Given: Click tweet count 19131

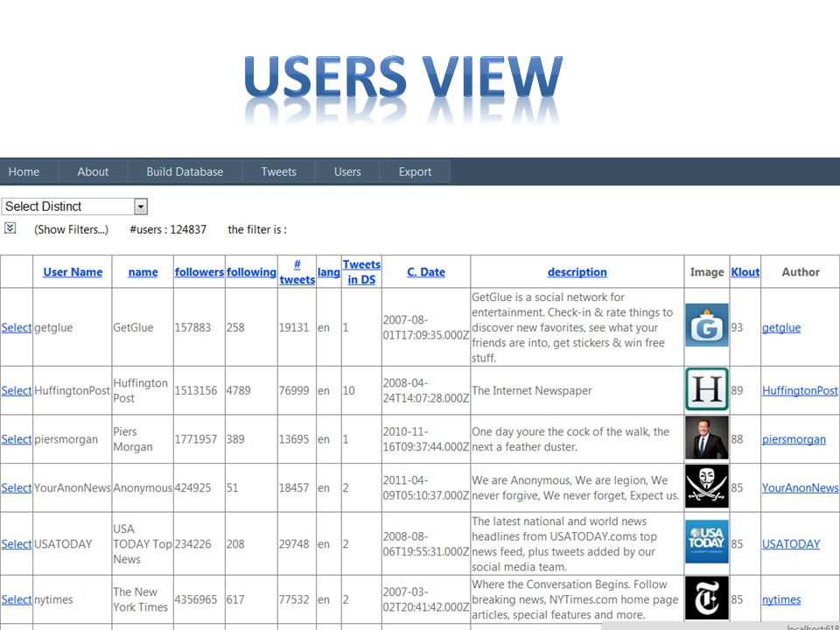Looking at the screenshot, I should [294, 327].
